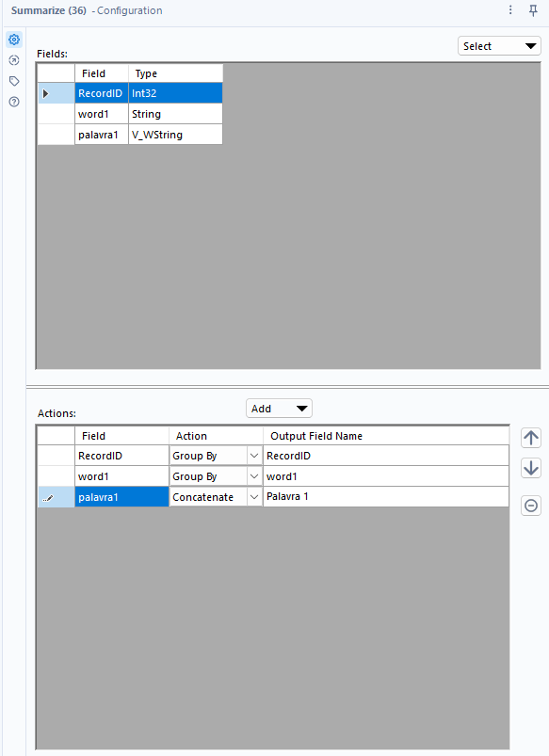Select the RecordID row in Actions table

point(273,456)
